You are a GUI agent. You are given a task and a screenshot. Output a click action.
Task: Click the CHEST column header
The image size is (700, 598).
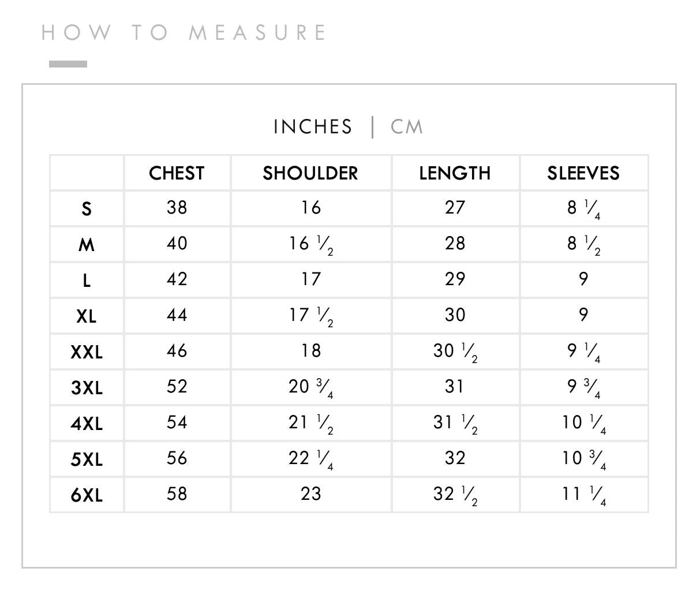click(x=177, y=173)
